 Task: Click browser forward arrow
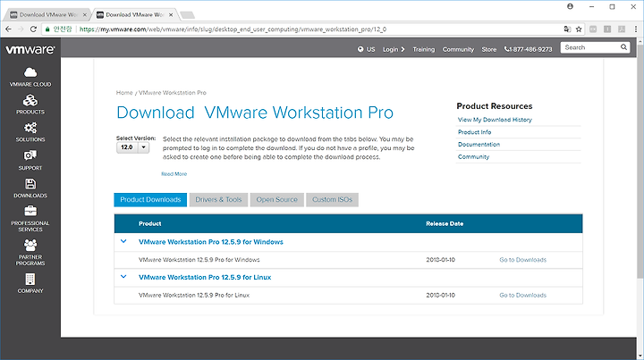pyautogui.click(x=21, y=29)
